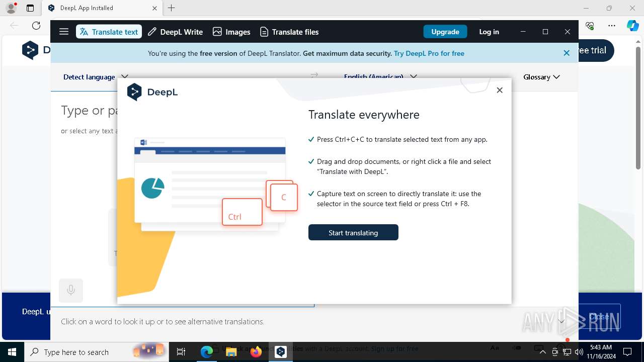Minimize the DeepL app window

coord(523,32)
